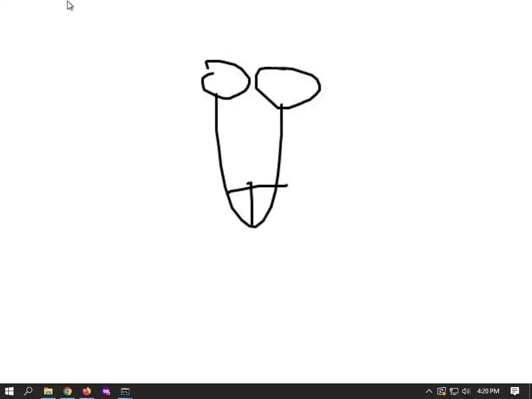Image resolution: width=532 pixels, height=399 pixels.
Task: Open the volume speaker tray icon
Action: 466,391
